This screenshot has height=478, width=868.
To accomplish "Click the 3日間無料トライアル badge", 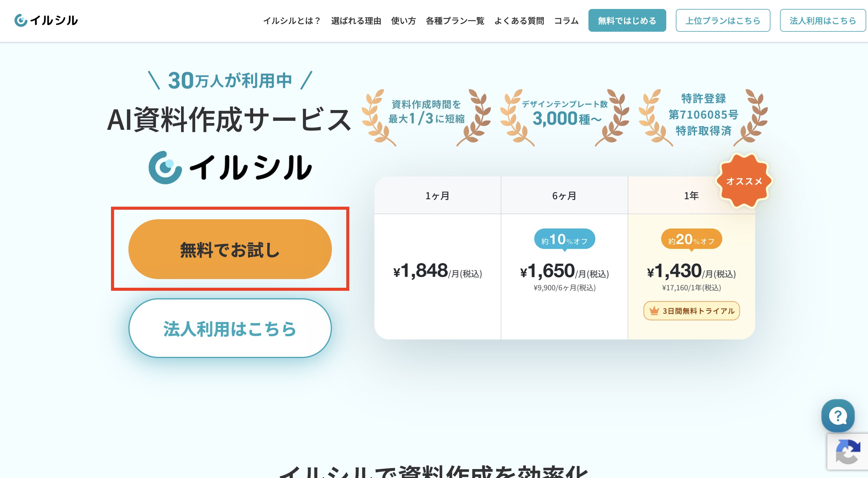I will coord(691,310).
